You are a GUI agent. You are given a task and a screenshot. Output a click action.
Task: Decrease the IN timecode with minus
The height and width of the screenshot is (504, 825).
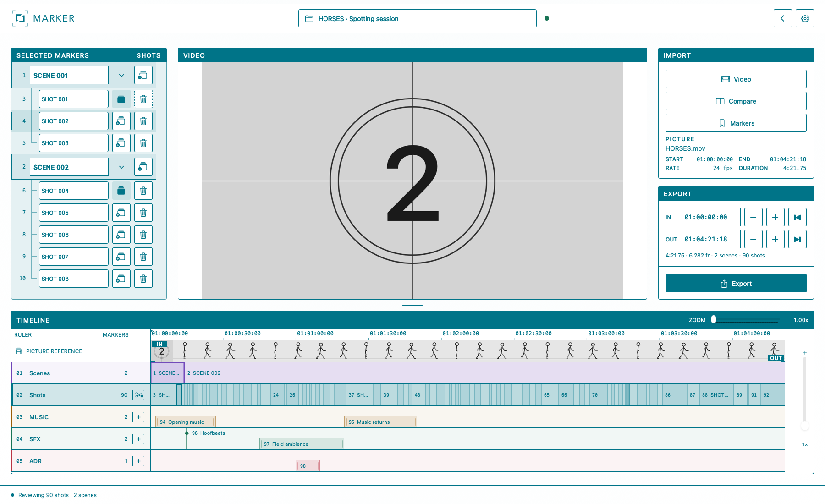coord(753,217)
